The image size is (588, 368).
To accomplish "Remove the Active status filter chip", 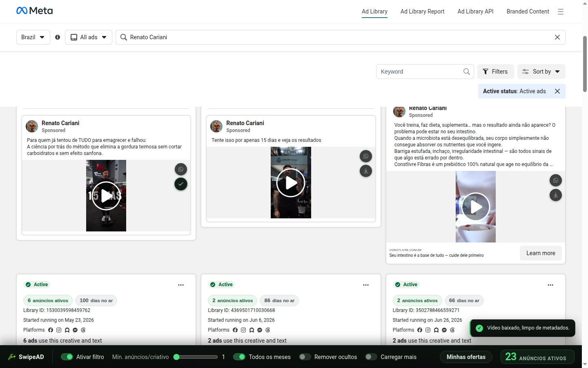I will 557,91.
